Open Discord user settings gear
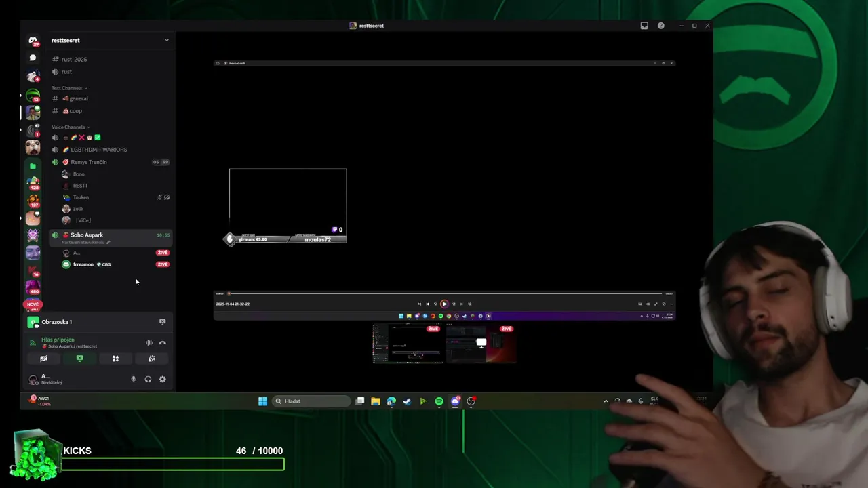This screenshot has height=488, width=868. (162, 380)
